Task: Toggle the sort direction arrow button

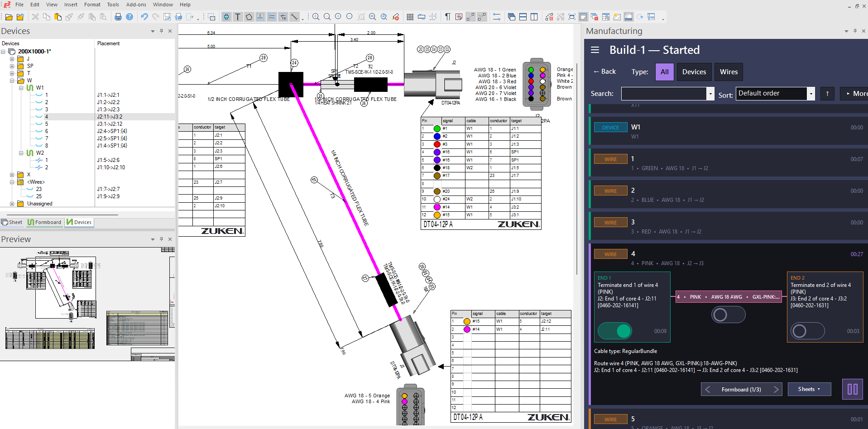Action: tap(827, 94)
